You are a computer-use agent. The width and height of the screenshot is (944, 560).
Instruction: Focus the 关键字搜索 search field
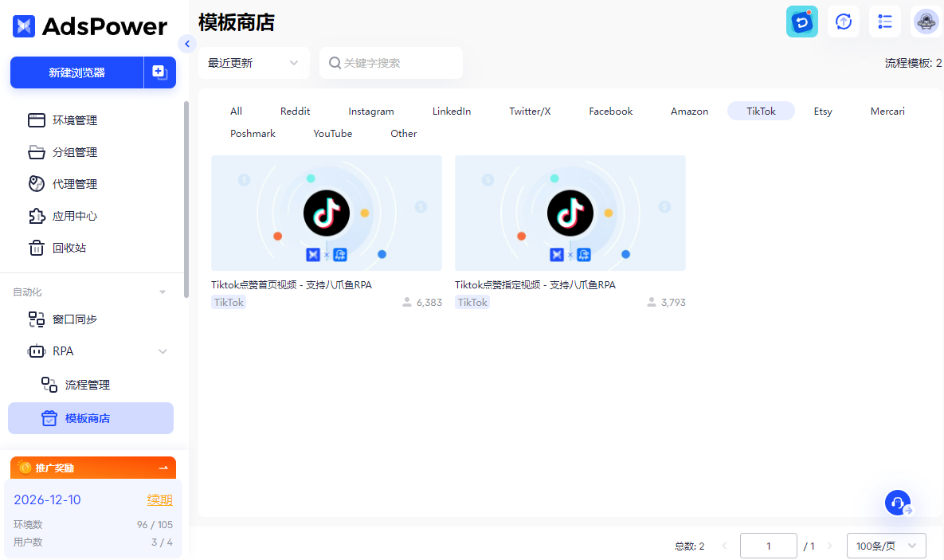[x=391, y=63]
